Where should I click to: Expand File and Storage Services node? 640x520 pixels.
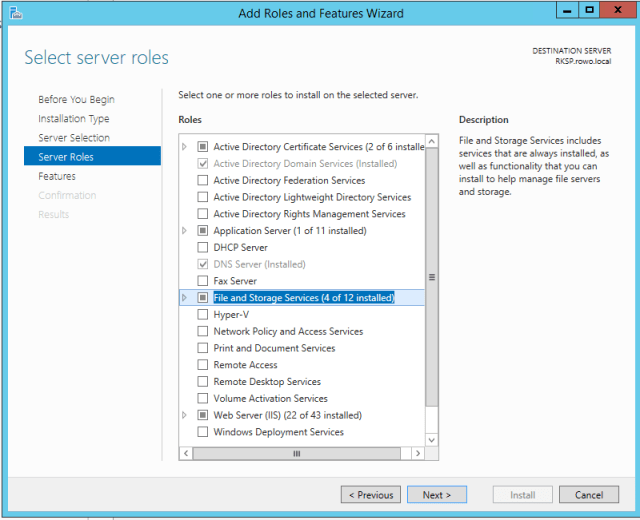pos(184,297)
